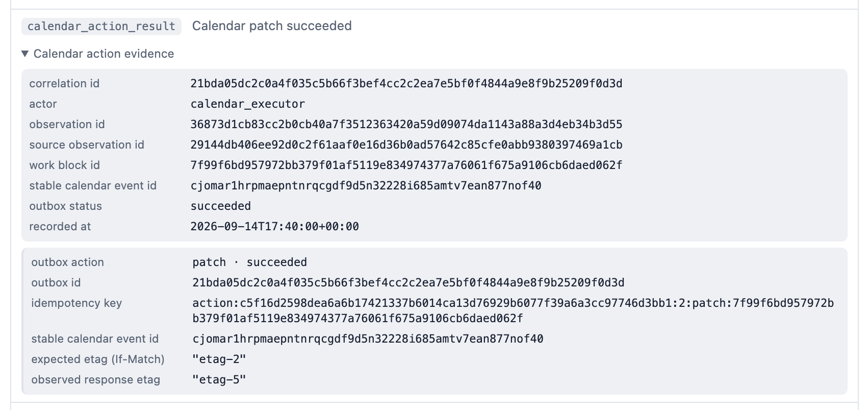Click the patch · succeeded outbox action value

tap(250, 262)
